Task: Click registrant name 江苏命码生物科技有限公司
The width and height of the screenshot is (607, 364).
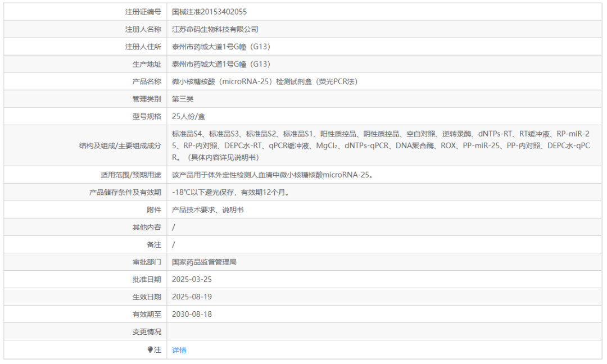Action: coord(215,29)
